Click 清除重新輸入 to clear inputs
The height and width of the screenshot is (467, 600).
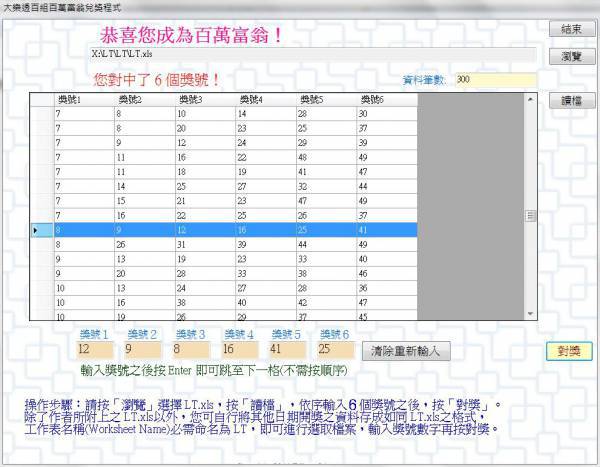[x=404, y=351]
